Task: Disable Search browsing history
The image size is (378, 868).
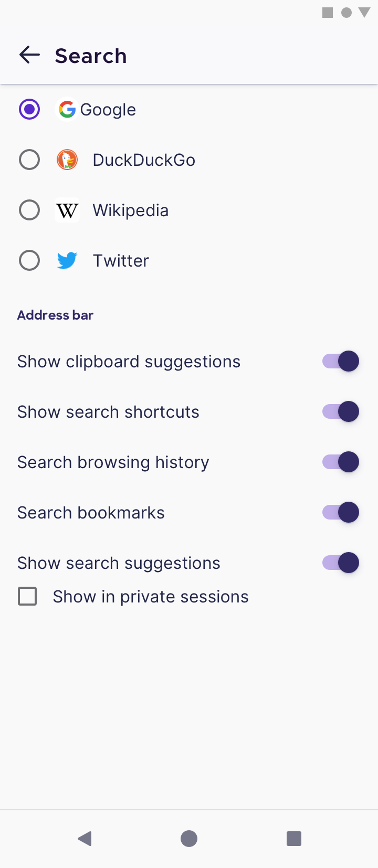Action: click(340, 462)
